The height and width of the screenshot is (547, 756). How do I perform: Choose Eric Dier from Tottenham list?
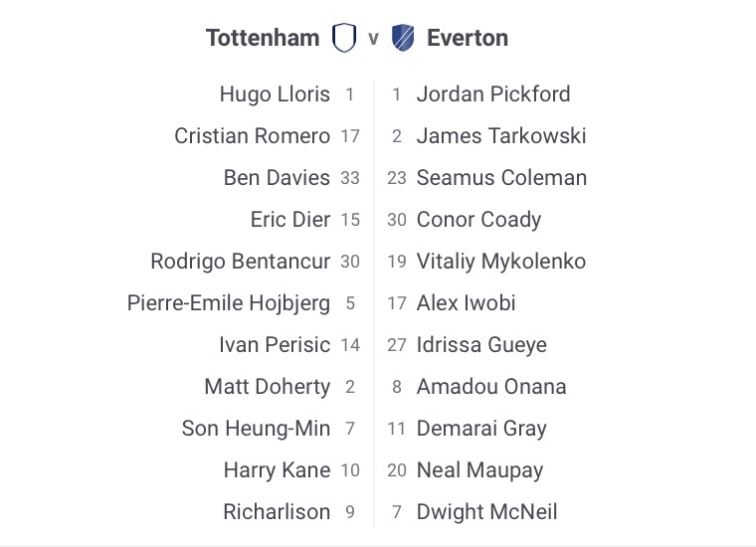pos(290,220)
